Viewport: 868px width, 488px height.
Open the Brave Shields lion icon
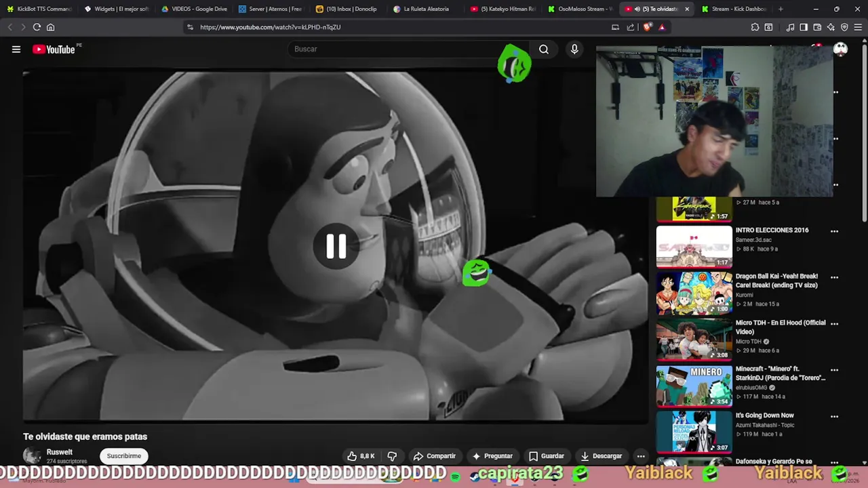tap(647, 27)
